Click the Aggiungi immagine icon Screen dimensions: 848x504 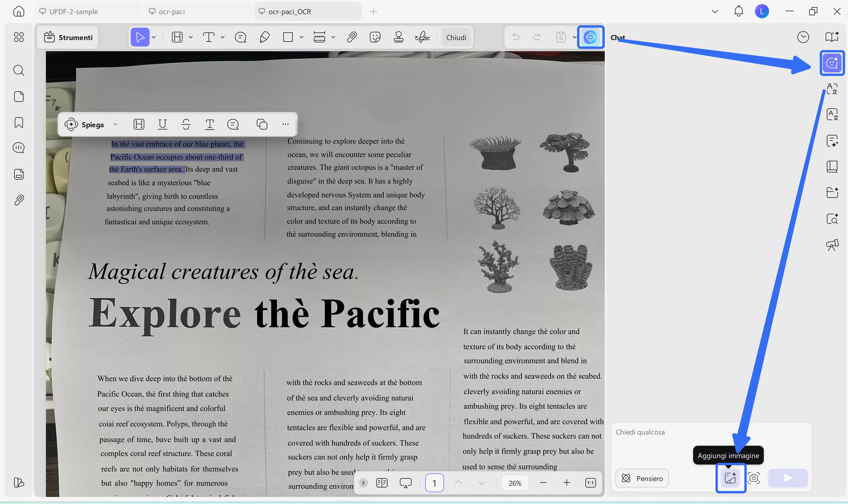[x=730, y=478]
